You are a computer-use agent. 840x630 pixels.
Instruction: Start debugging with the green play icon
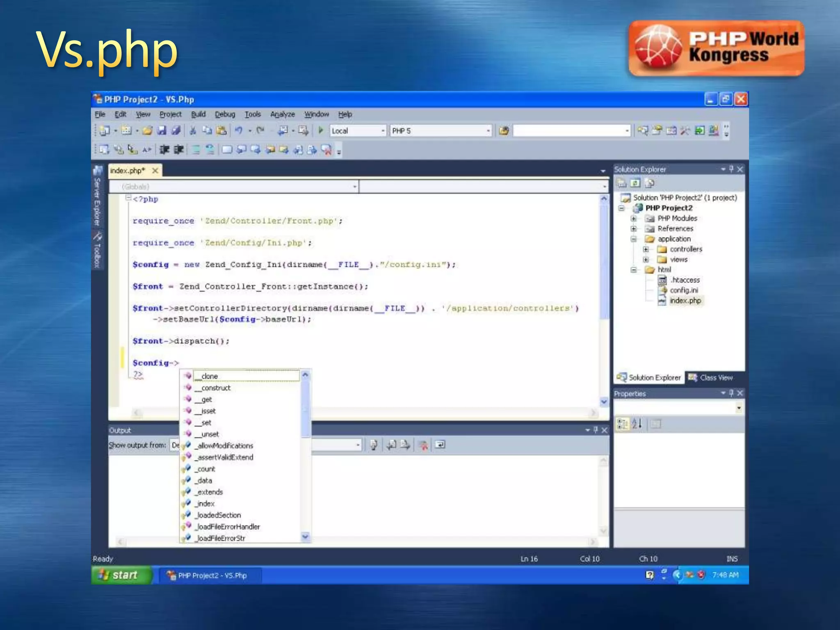(x=321, y=130)
